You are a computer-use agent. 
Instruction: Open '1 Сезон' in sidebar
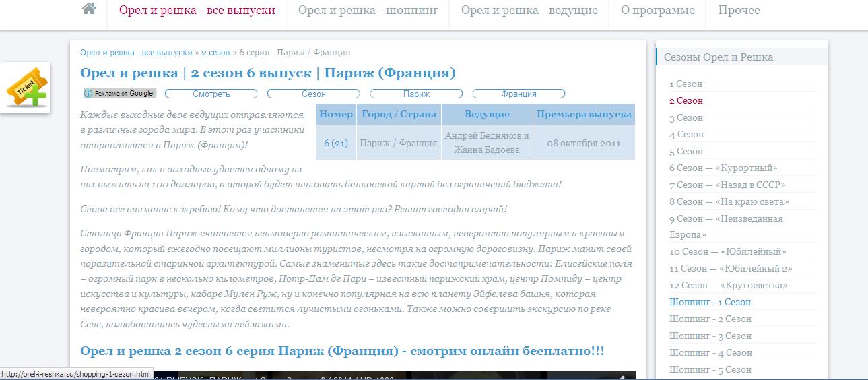click(686, 84)
